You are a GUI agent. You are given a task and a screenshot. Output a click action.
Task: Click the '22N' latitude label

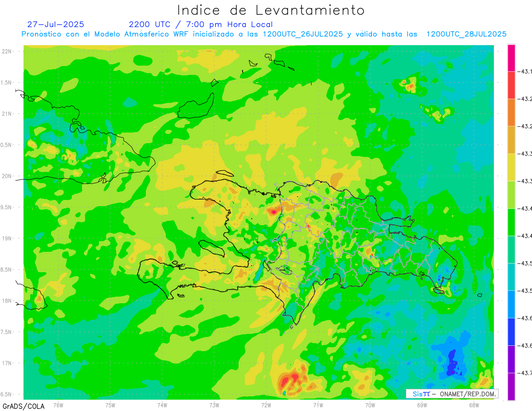(8, 51)
